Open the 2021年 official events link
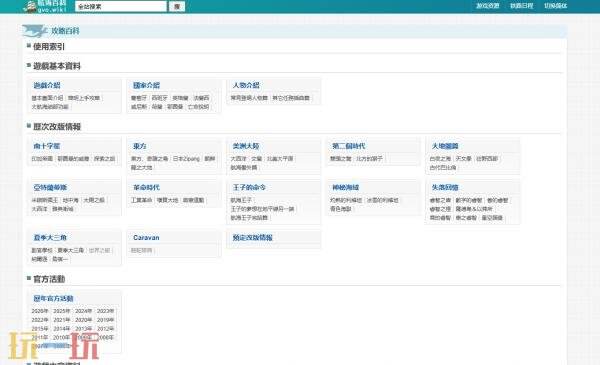 62,320
